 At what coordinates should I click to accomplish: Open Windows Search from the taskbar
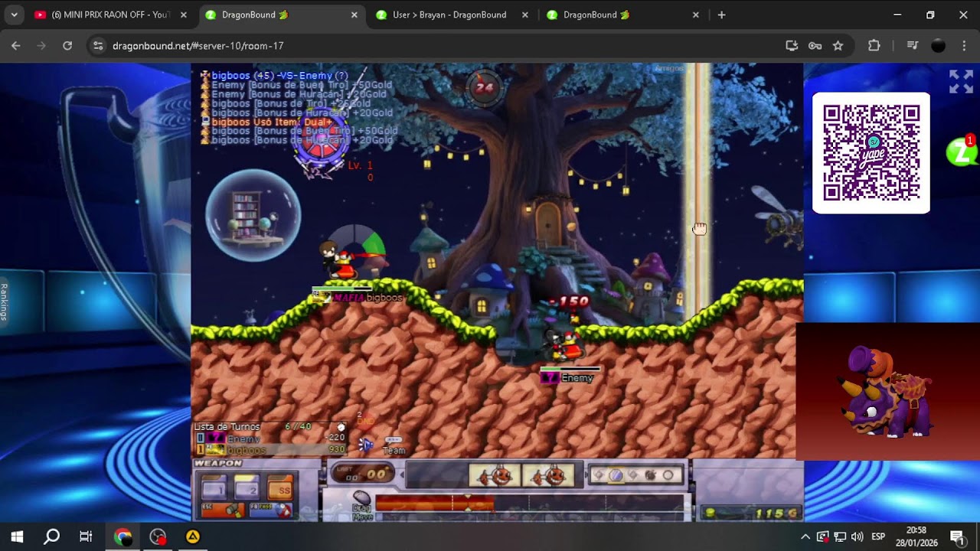coord(51,536)
